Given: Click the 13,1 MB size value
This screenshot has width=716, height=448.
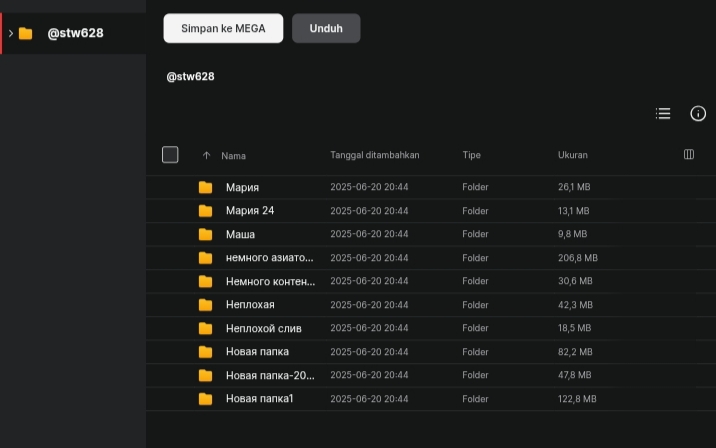Looking at the screenshot, I should coord(574,211).
